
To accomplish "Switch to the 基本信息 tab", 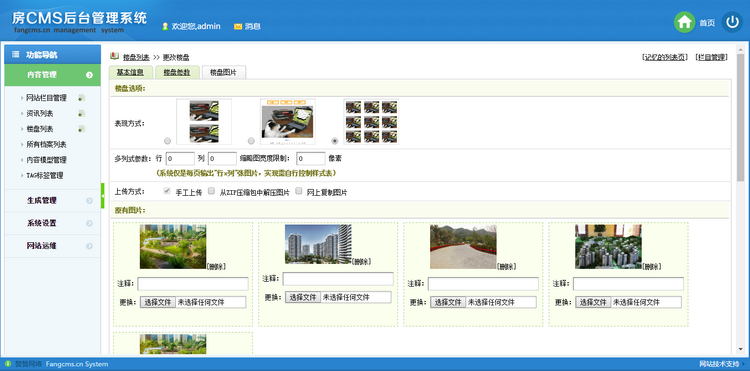I will [x=130, y=72].
